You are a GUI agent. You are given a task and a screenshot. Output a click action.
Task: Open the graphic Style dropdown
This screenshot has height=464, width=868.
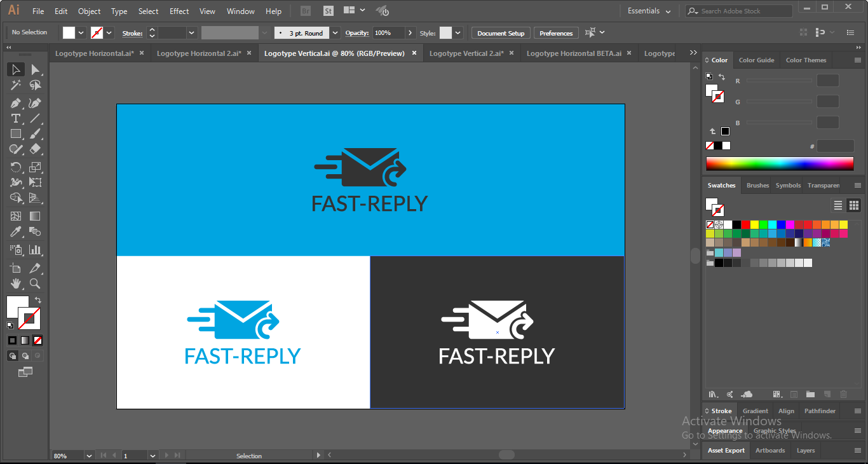[458, 33]
